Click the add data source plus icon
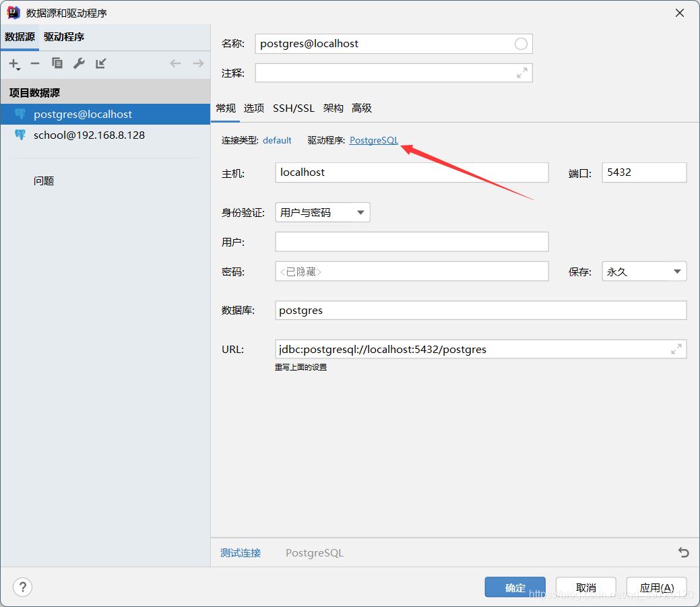The width and height of the screenshot is (700, 607). point(13,63)
